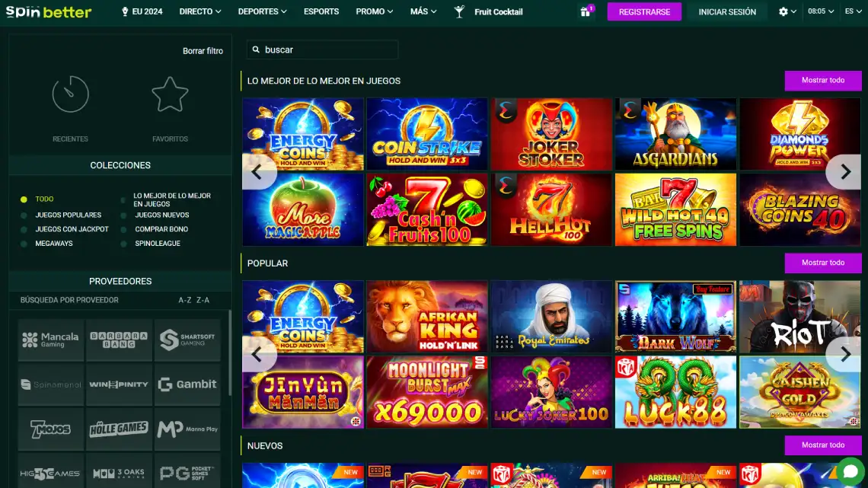Select the Smartsoft Gaming provider logo
This screenshot has width=868, height=488.
[187, 340]
